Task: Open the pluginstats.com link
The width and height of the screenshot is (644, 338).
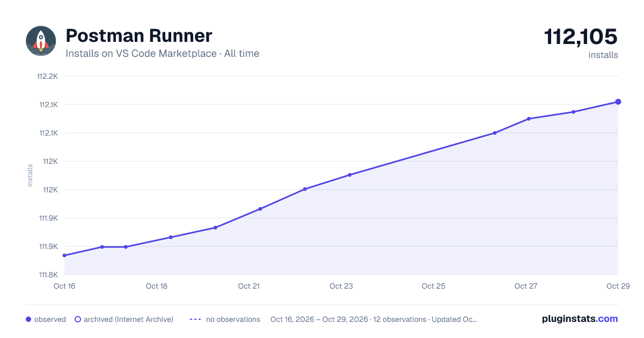Action: 580,319
